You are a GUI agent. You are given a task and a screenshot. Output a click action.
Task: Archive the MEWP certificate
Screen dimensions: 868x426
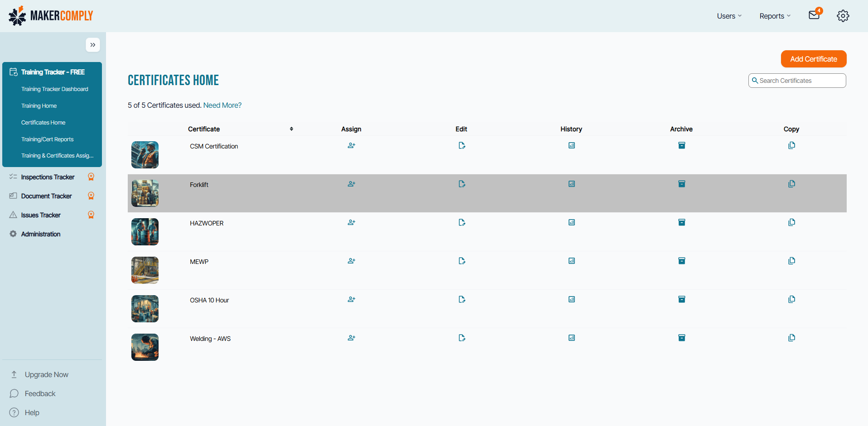pos(681,261)
